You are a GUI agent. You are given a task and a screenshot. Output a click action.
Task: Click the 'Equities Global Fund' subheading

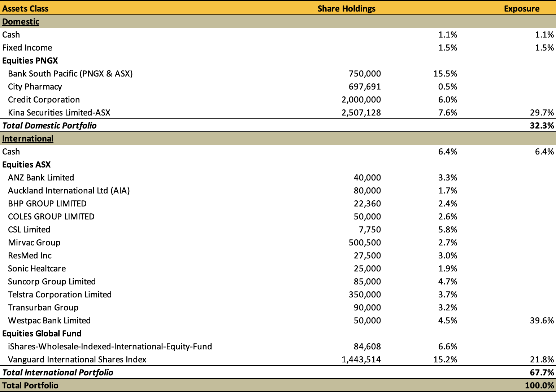tap(42, 334)
